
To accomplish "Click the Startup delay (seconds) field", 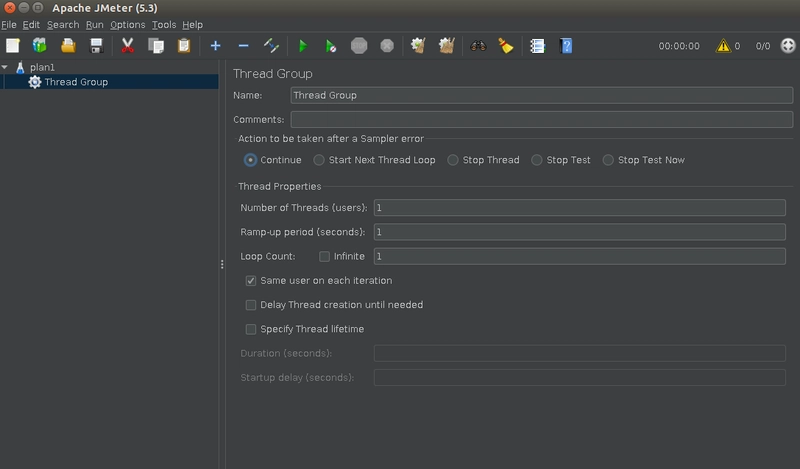I will (580, 378).
